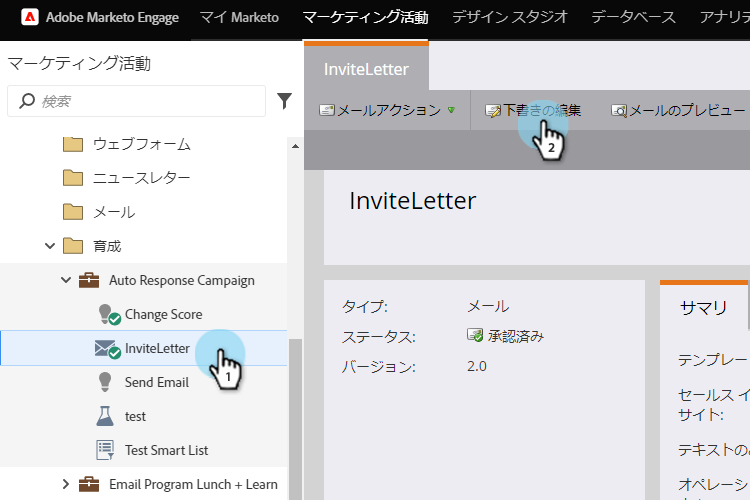The height and width of the screenshot is (500, 750).
Task: Open the サマリ tab
Action: coord(703,307)
